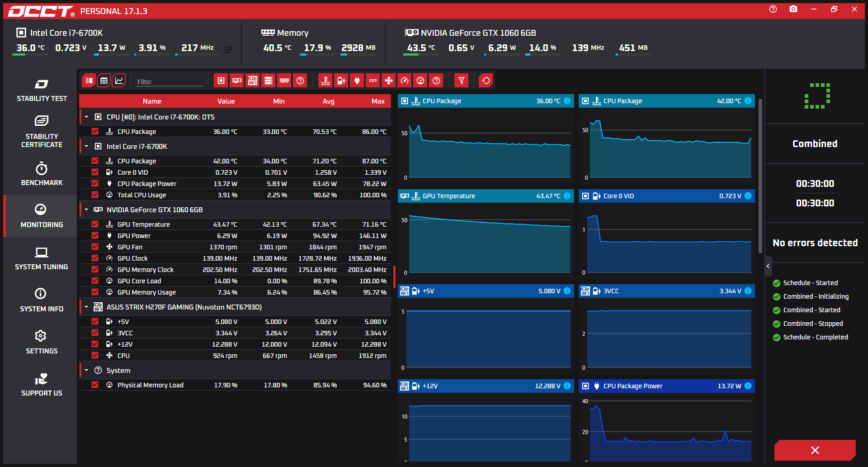Viewport: 868px width, 467px height.
Task: Toggle the usage load sensor filter
Action: click(420, 81)
